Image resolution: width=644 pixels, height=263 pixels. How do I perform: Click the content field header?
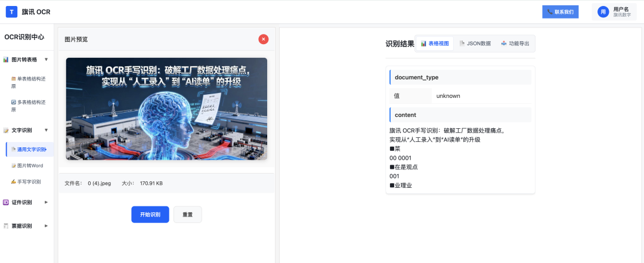point(460,115)
